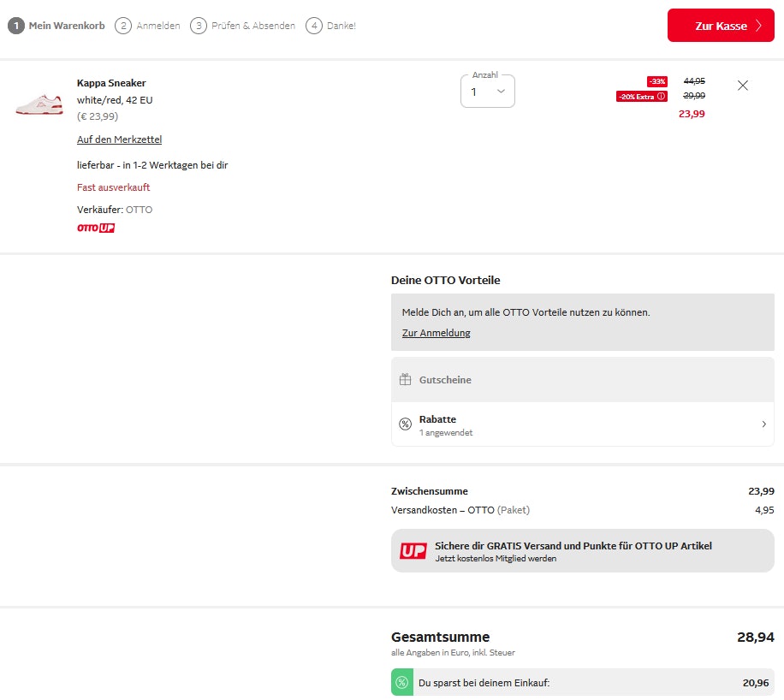Viewport: 784px width, 700px height.
Task: Go to step 3 Prüfen & Absenden
Action: pos(243,26)
